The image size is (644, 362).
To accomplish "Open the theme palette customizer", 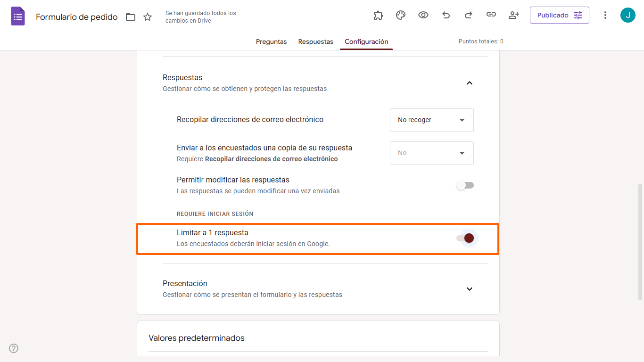I will click(x=401, y=15).
